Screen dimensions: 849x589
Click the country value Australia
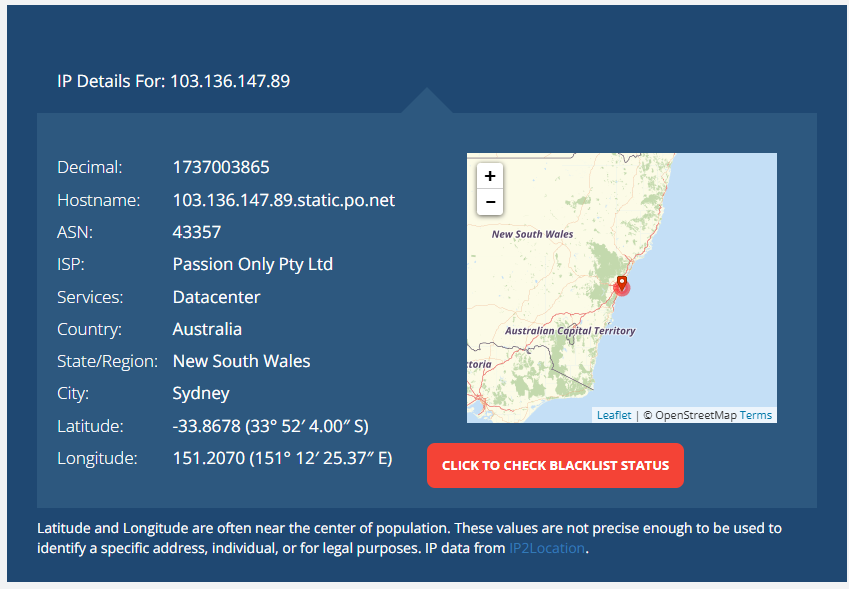[207, 329]
